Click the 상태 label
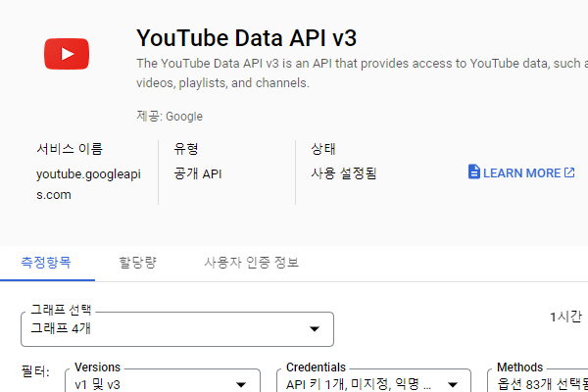The image size is (588, 392). tap(323, 149)
